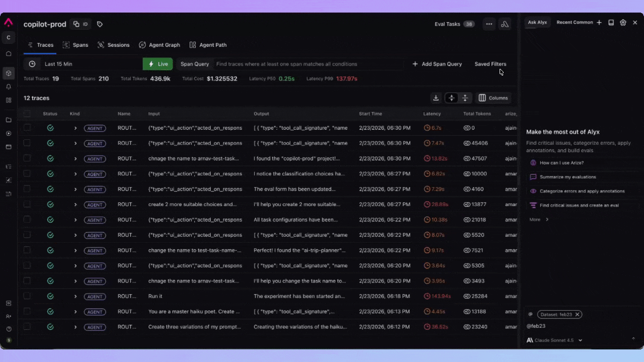The height and width of the screenshot is (362, 644).
Task: Switch to the Traces tab
Action: (40, 45)
